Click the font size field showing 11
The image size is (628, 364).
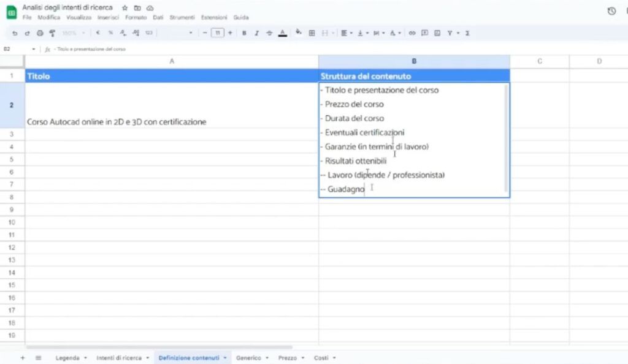click(218, 33)
